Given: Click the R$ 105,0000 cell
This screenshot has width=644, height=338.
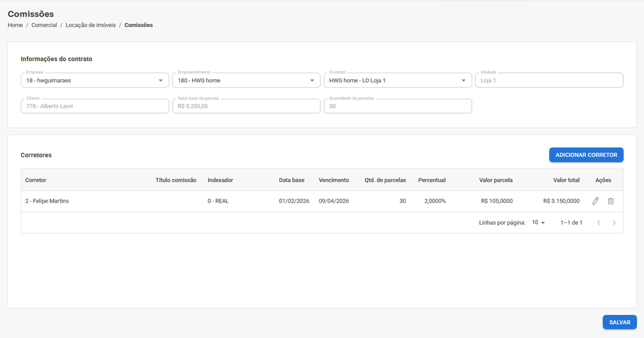Looking at the screenshot, I should pos(497,201).
